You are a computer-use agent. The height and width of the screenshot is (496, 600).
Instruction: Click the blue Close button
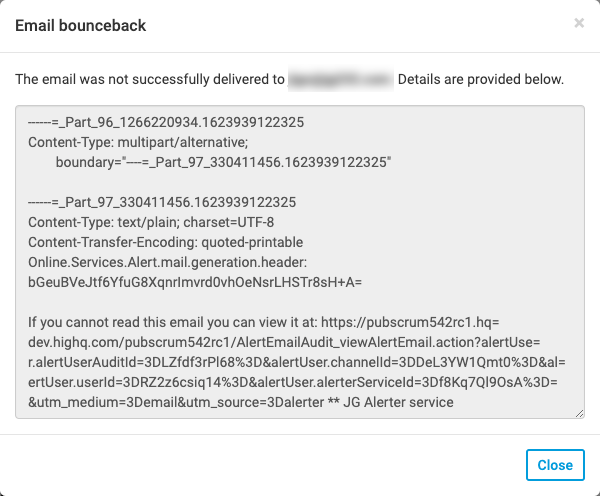(x=555, y=465)
